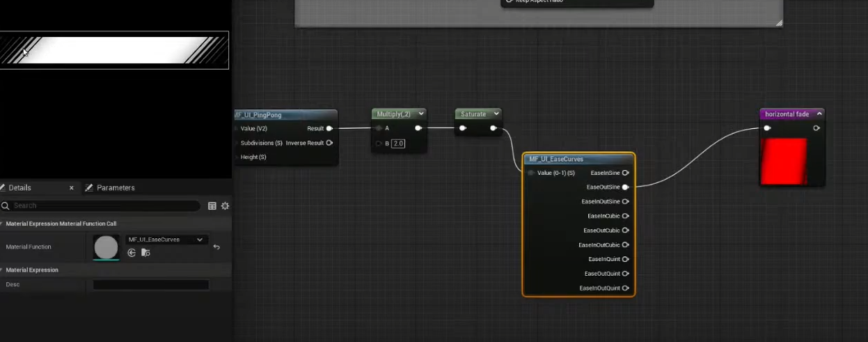Select the Saturate node title
This screenshot has height=342, width=868.
tap(473, 114)
